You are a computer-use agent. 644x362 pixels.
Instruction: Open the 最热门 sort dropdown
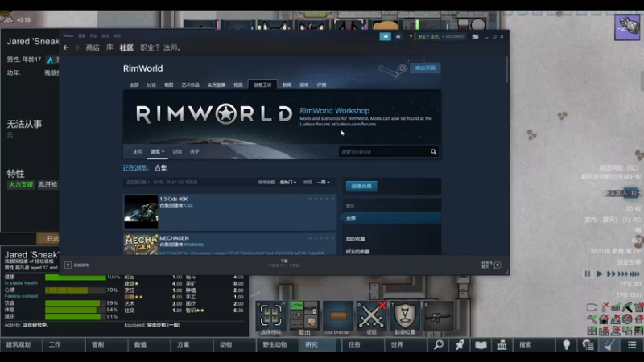(x=288, y=183)
